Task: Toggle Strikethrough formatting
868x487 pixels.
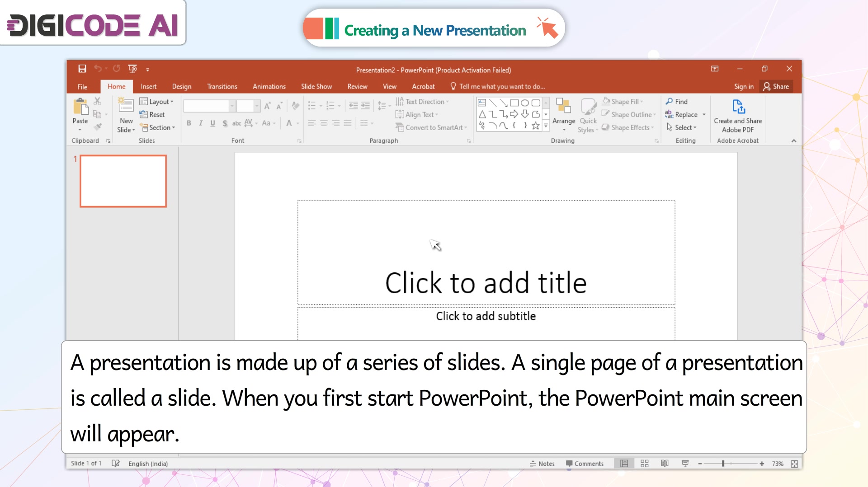Action: [x=236, y=123]
